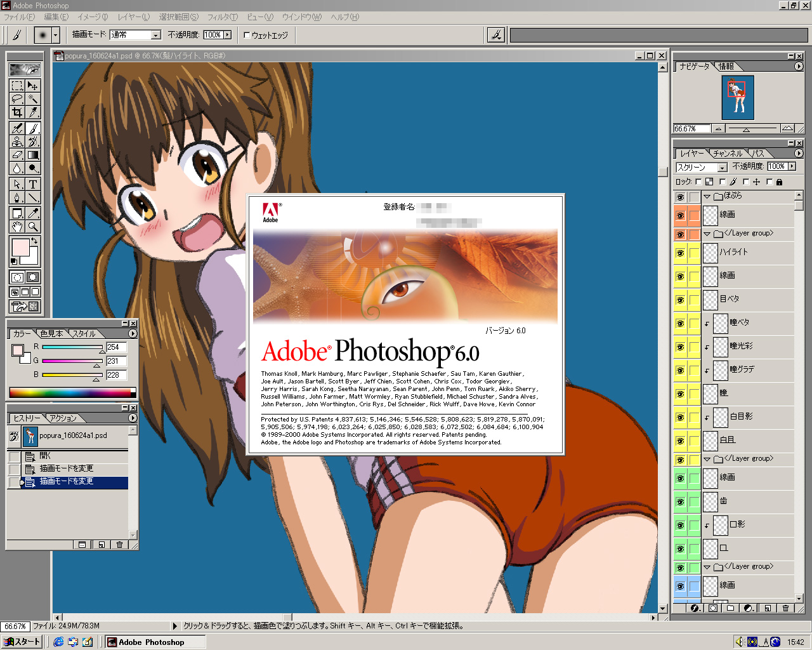Click the スタート button
This screenshot has height=650, width=812.
pos(22,642)
